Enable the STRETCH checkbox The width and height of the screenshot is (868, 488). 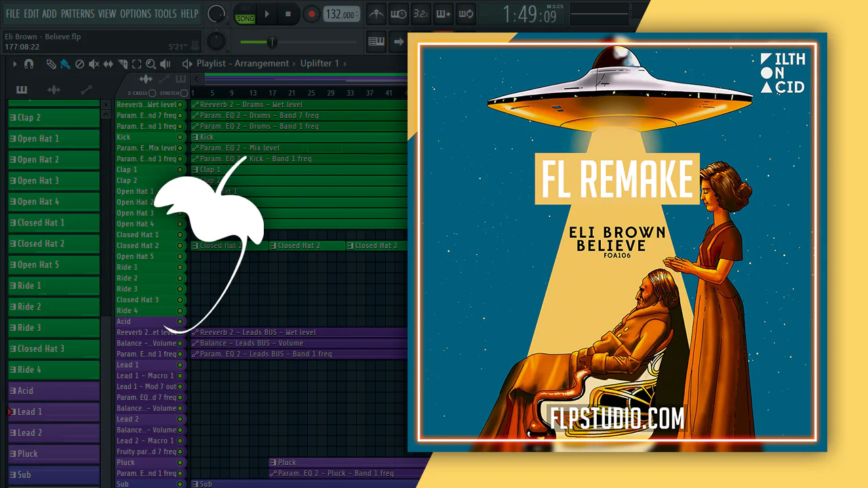click(x=184, y=93)
